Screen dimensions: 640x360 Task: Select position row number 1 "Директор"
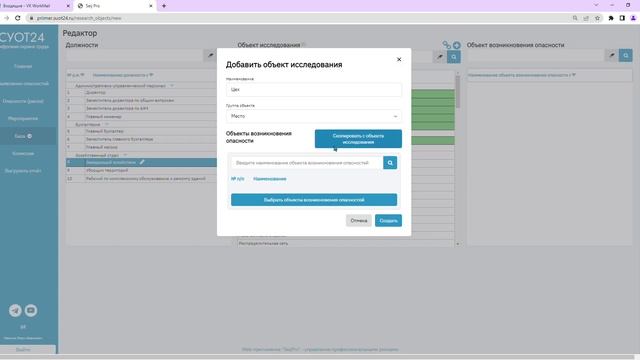(141, 93)
